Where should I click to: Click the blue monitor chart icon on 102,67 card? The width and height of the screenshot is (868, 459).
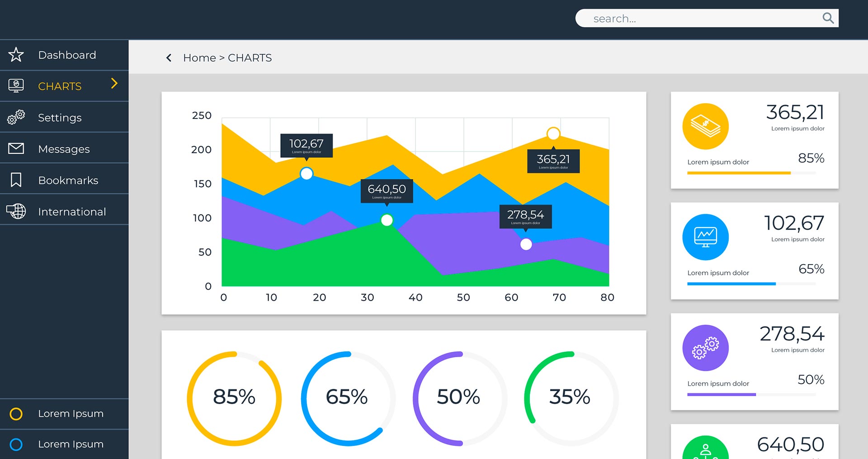click(705, 237)
